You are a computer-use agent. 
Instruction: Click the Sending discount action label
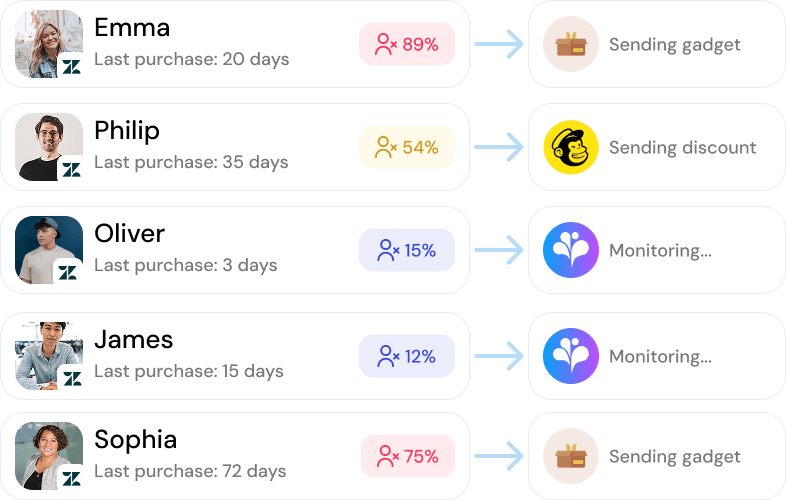pyautogui.click(x=682, y=148)
